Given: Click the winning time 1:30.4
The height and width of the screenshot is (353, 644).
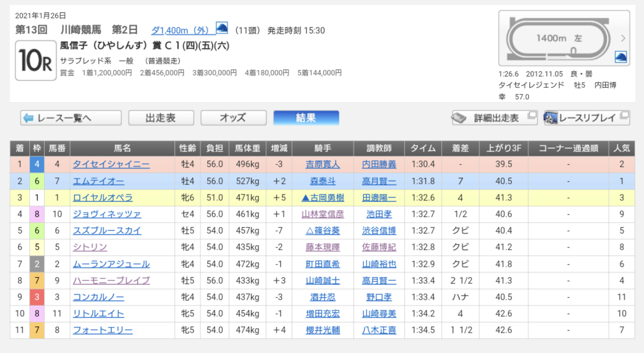Looking at the screenshot, I should tap(423, 164).
